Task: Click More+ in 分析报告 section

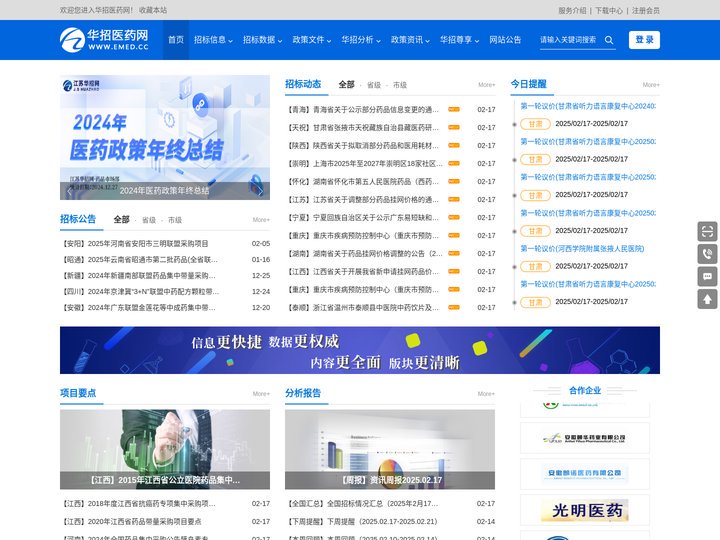Action: pos(486,394)
